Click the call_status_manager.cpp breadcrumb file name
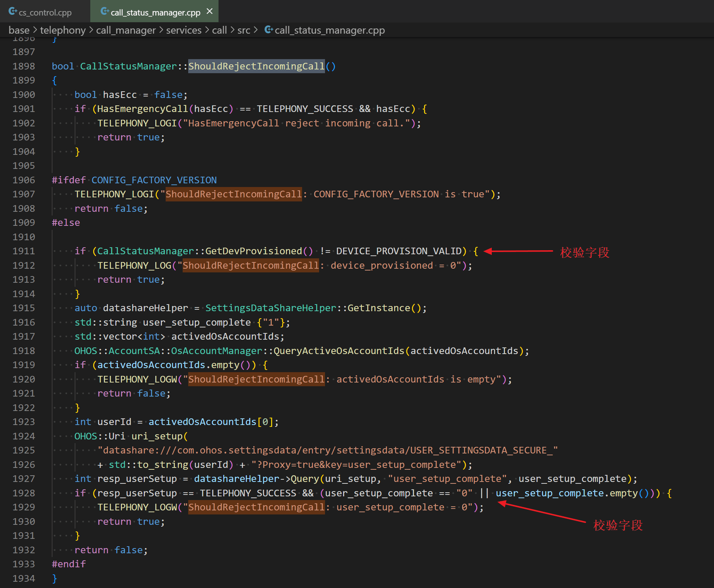 tap(329, 30)
